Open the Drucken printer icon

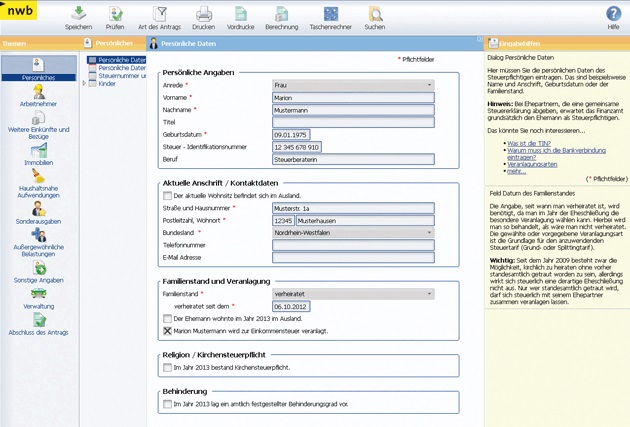click(x=203, y=15)
